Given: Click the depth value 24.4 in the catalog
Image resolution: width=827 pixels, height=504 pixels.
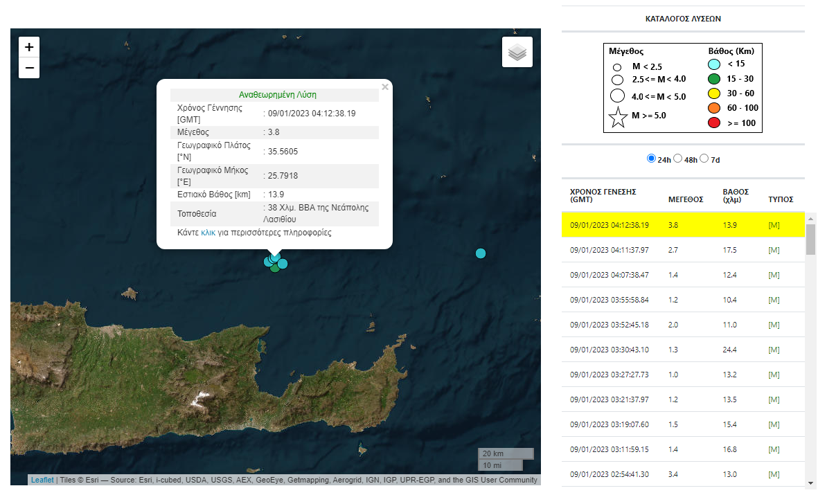Looking at the screenshot, I should 730,350.
